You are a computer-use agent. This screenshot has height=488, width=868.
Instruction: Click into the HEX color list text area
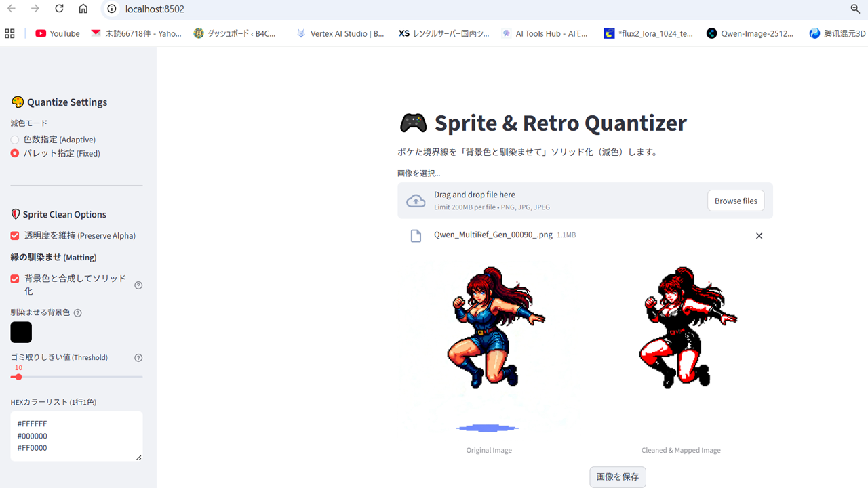click(77, 436)
